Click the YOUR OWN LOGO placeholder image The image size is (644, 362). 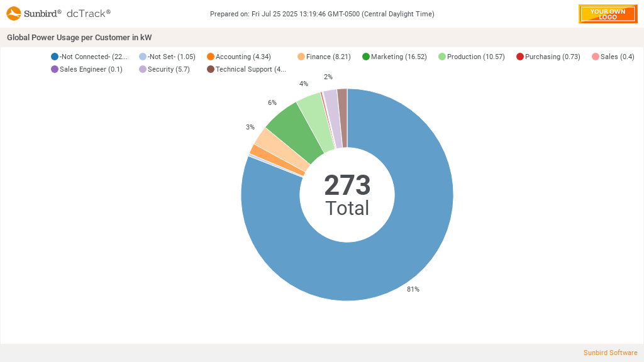(608, 14)
